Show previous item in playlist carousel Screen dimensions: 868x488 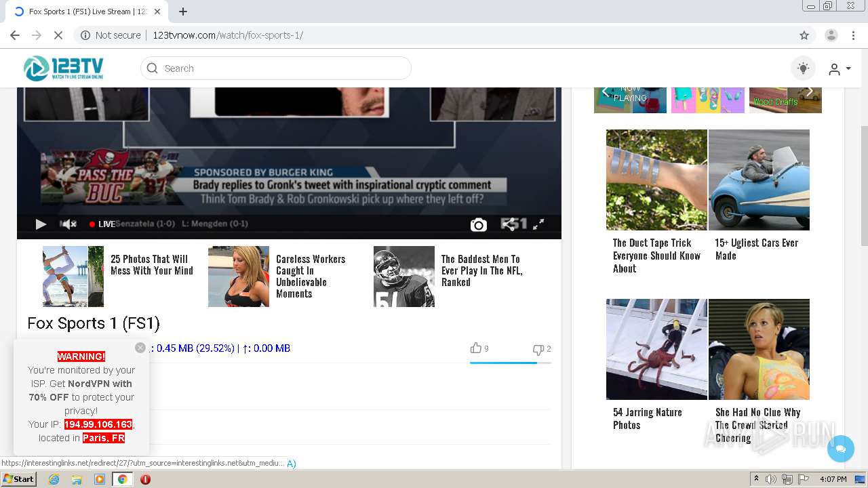pos(606,91)
